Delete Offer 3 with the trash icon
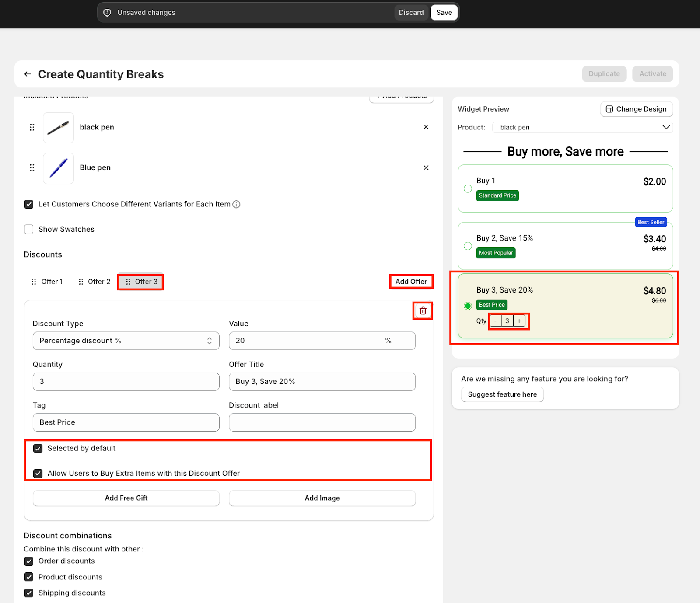 pos(423,311)
